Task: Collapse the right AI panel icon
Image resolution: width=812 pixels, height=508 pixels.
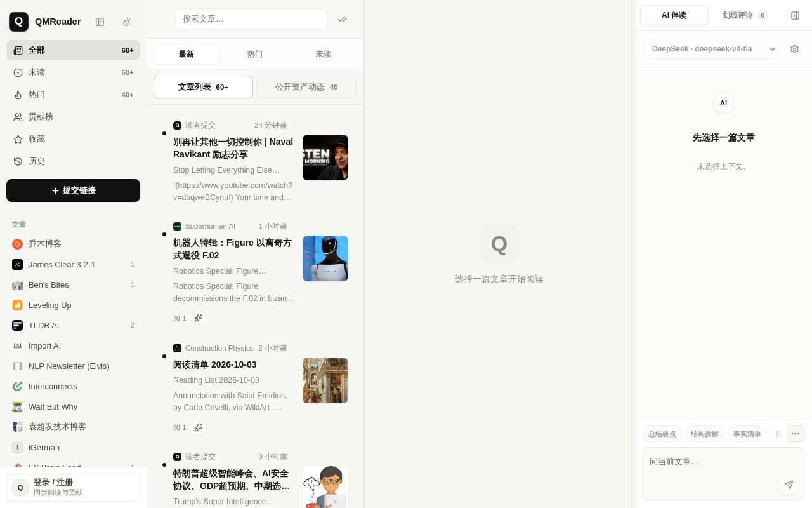Action: 795,15
